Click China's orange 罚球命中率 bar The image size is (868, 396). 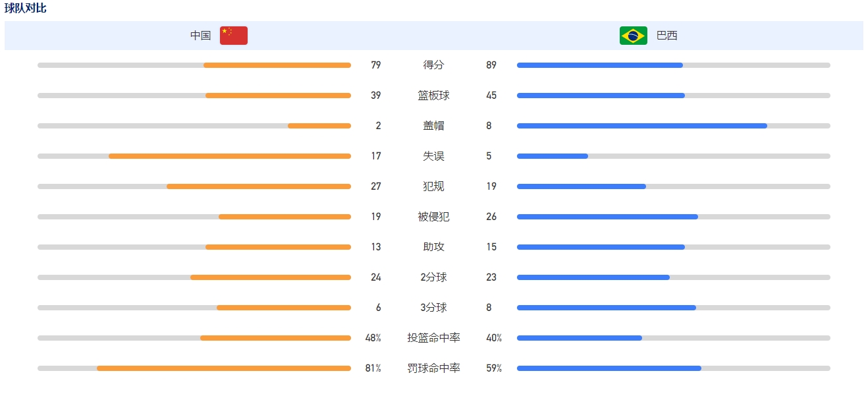coord(224,368)
